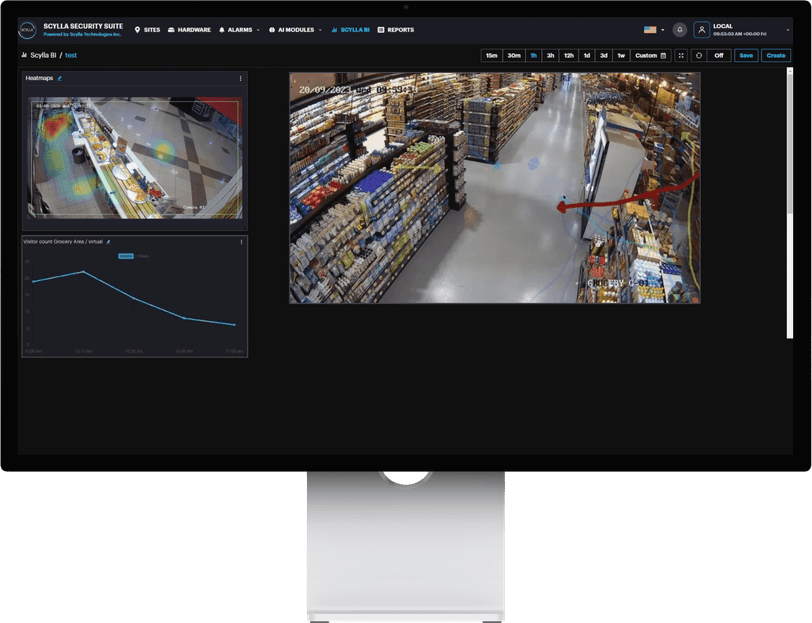Select the 1h time range
The image size is (812, 623).
tap(533, 55)
